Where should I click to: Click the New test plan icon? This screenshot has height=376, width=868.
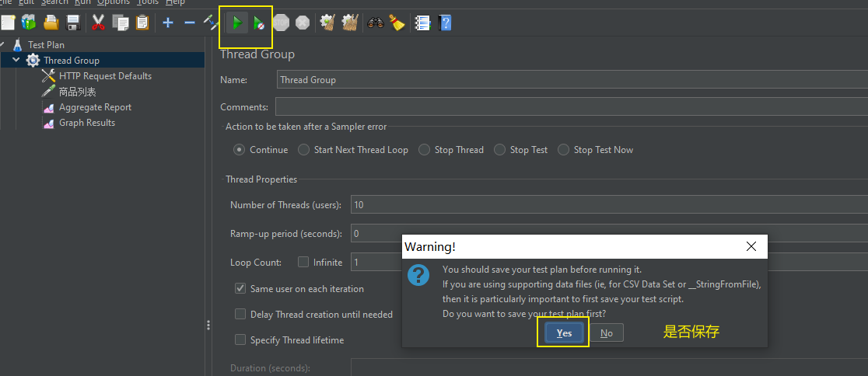point(8,23)
